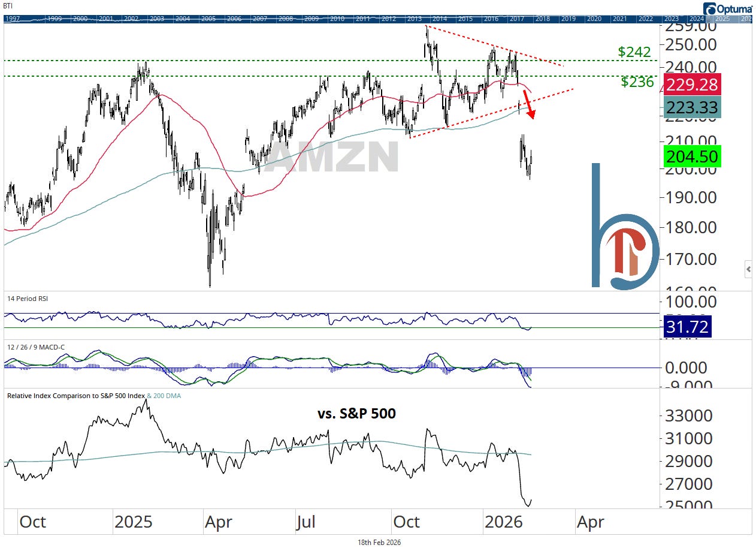The width and height of the screenshot is (756, 554).
Task: Jump to 2010 in the overview timeline
Action: [x=337, y=19]
